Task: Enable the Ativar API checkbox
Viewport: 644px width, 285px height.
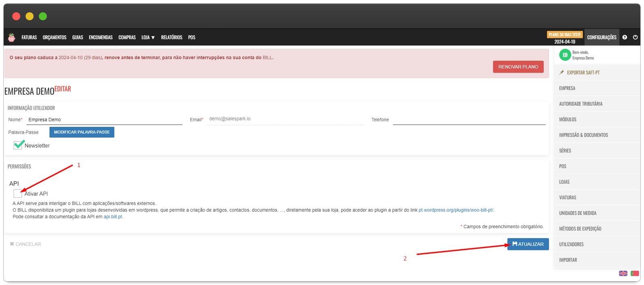Action: tap(18, 194)
